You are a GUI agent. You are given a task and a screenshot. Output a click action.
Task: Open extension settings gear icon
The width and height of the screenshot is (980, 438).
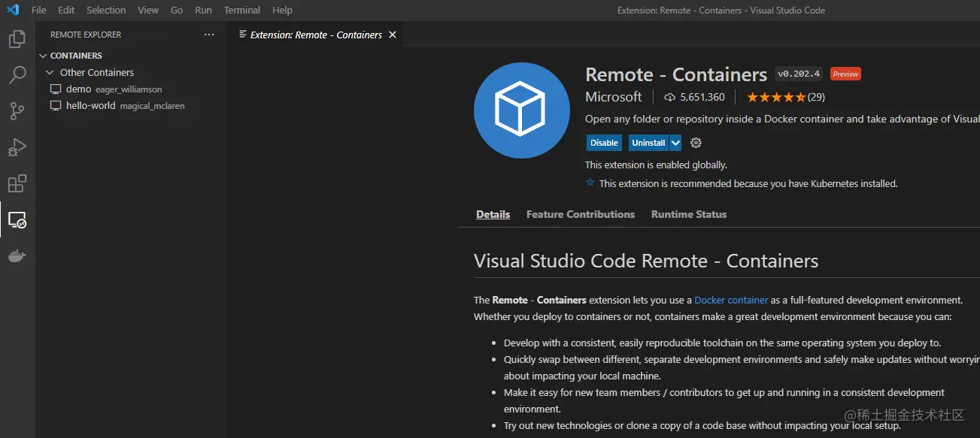pyautogui.click(x=696, y=143)
